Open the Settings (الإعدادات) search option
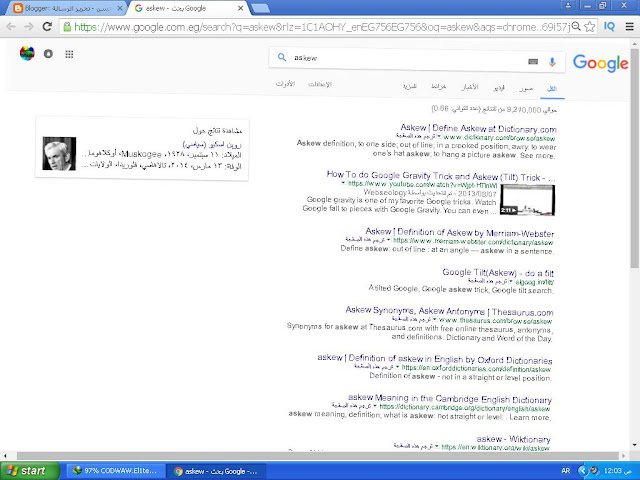 tap(320, 84)
